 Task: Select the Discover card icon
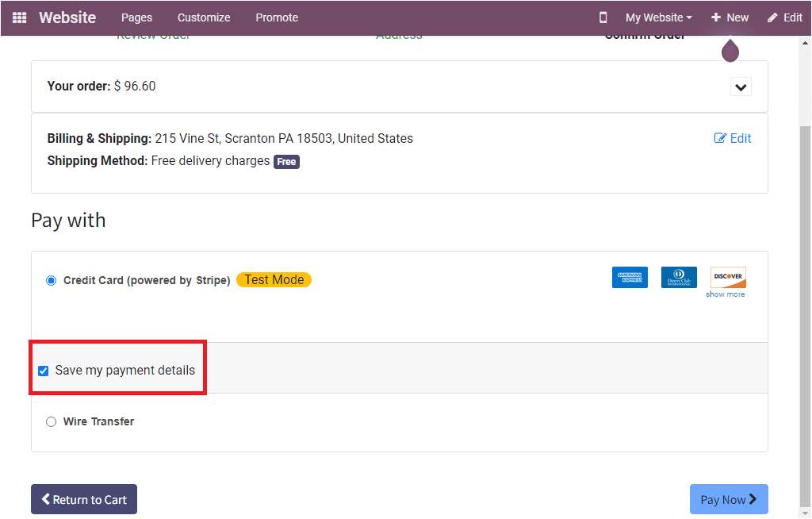coord(727,277)
